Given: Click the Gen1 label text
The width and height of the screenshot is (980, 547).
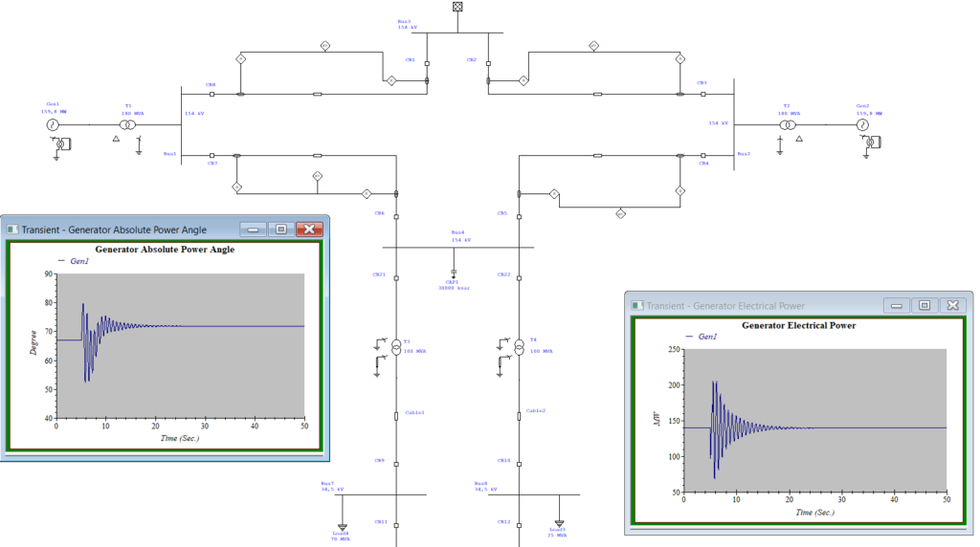Looking at the screenshot, I should (x=53, y=104).
